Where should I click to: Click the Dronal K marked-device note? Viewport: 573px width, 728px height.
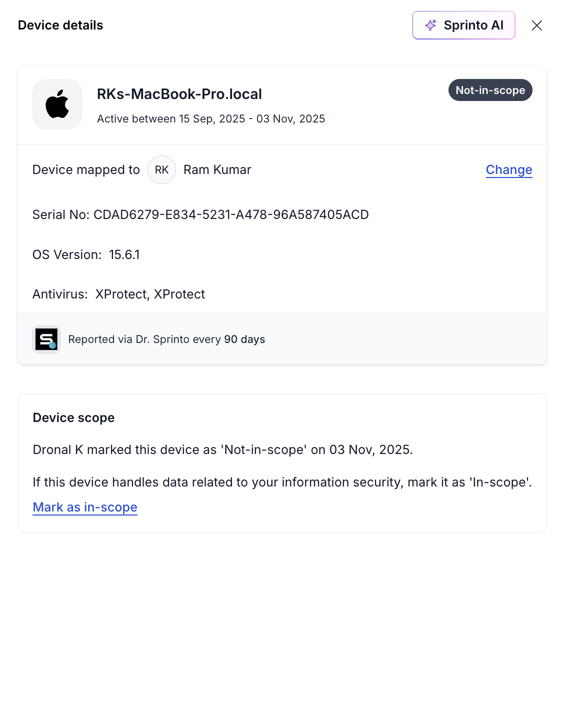[x=222, y=449]
